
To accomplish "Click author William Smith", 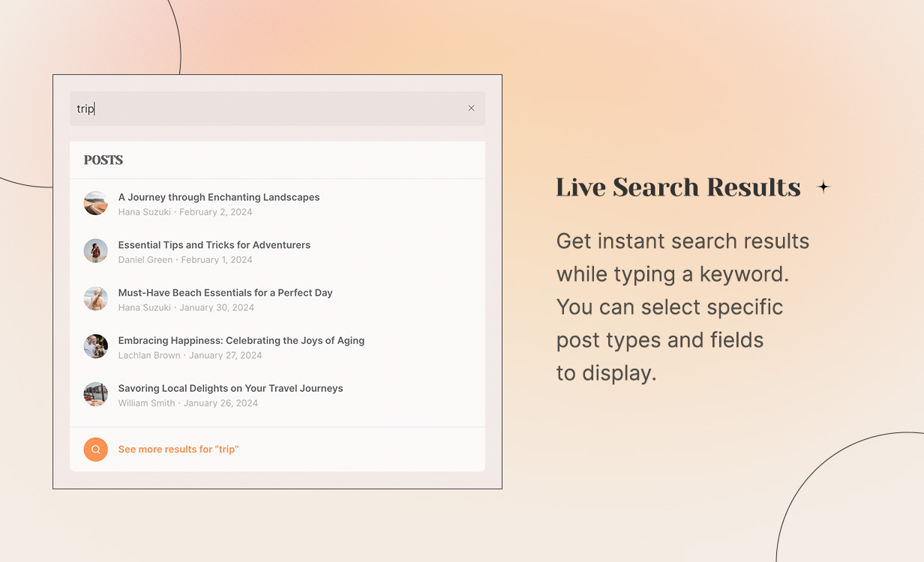I will point(146,403).
